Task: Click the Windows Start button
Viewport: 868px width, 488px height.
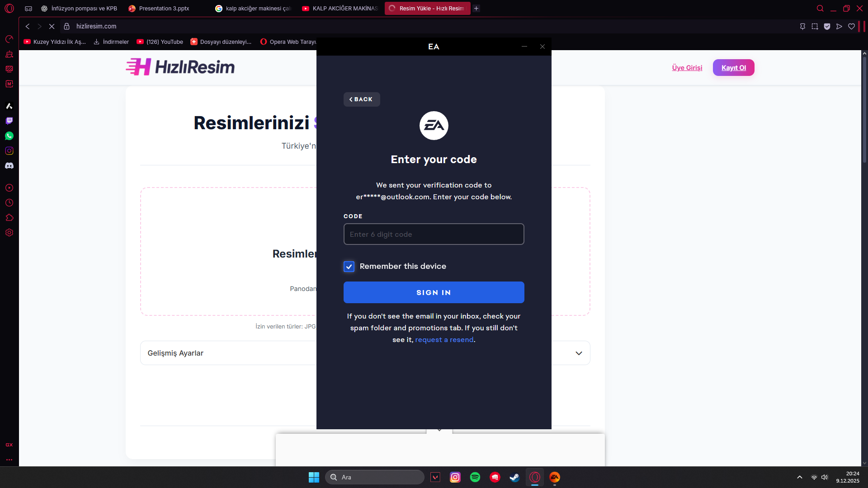Action: [314, 477]
